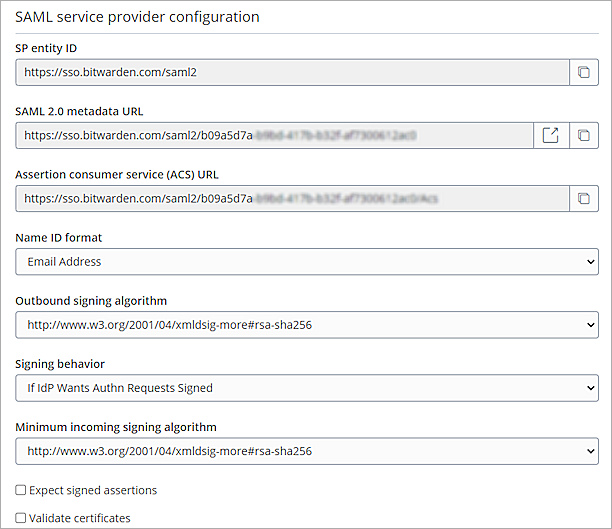612x529 pixels.
Task: Copy the SAML 2.0 metadata URL
Action: tap(584, 135)
